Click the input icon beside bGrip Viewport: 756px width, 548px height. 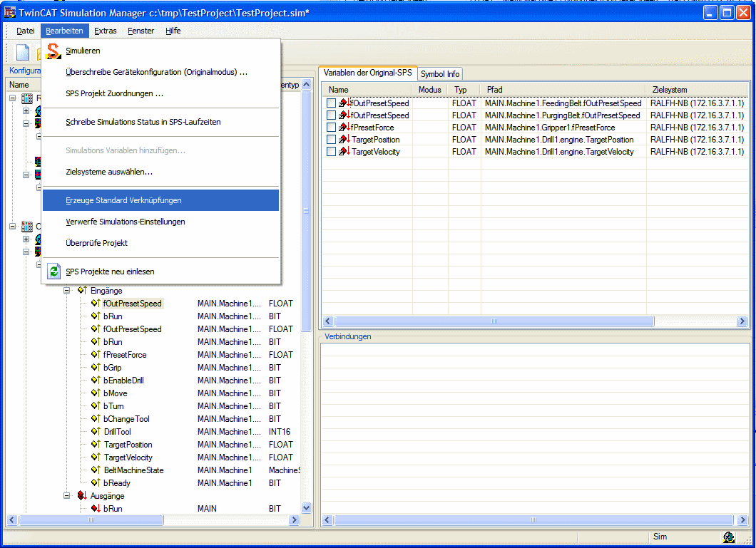point(96,368)
